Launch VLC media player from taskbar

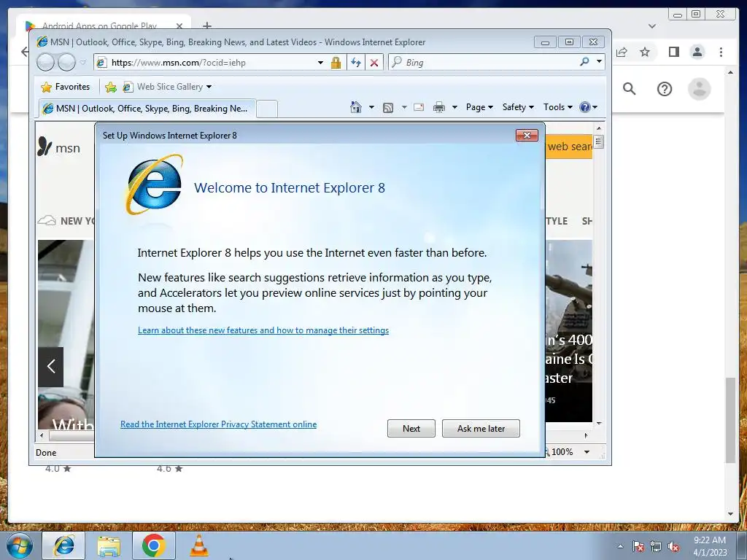(199, 545)
